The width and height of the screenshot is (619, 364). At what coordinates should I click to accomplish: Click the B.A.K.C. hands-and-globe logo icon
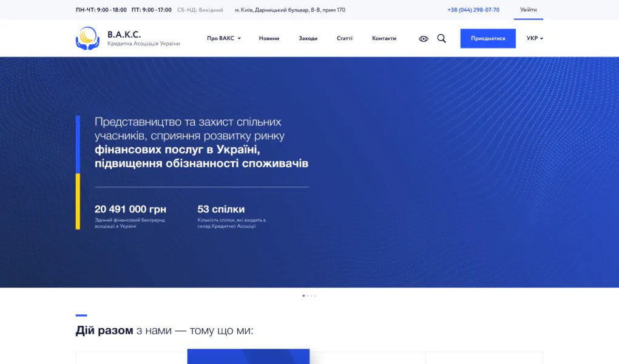click(87, 38)
